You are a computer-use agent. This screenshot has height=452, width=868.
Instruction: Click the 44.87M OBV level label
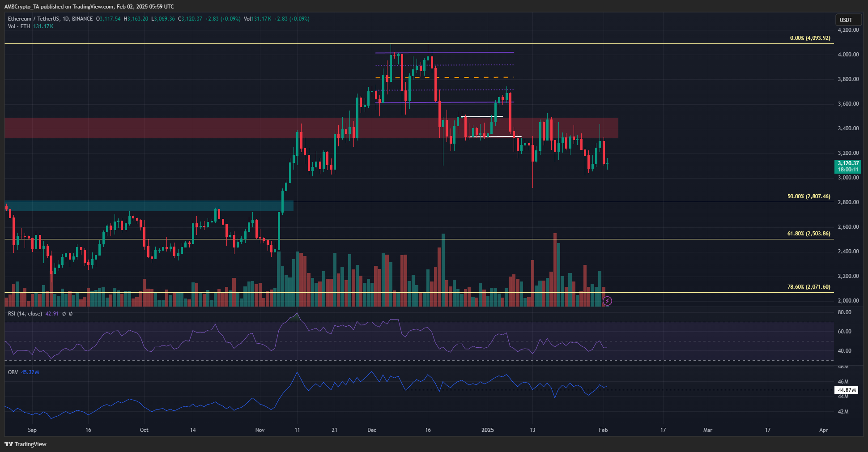(847, 390)
